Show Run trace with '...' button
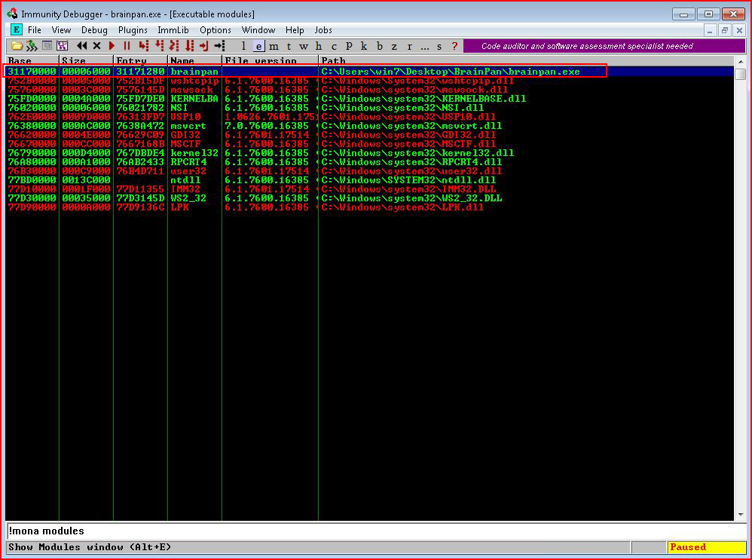 click(424, 46)
